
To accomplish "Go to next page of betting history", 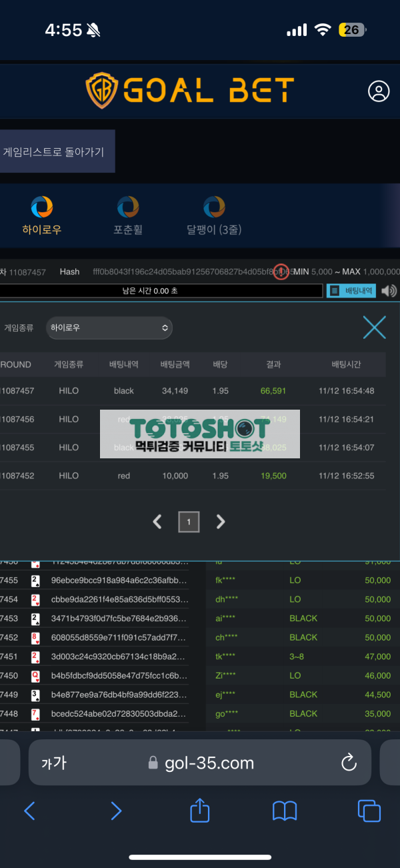I will tap(221, 522).
